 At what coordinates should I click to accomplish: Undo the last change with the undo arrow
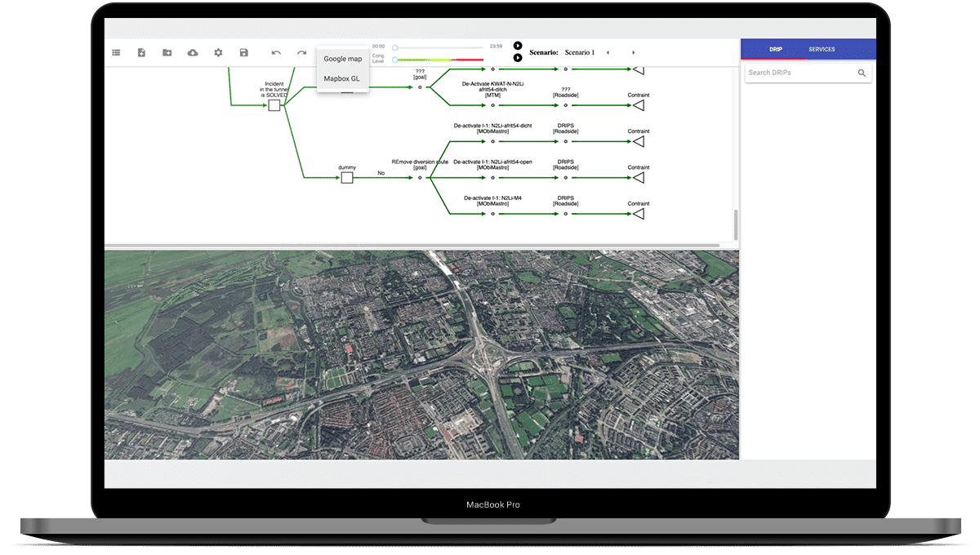[276, 52]
